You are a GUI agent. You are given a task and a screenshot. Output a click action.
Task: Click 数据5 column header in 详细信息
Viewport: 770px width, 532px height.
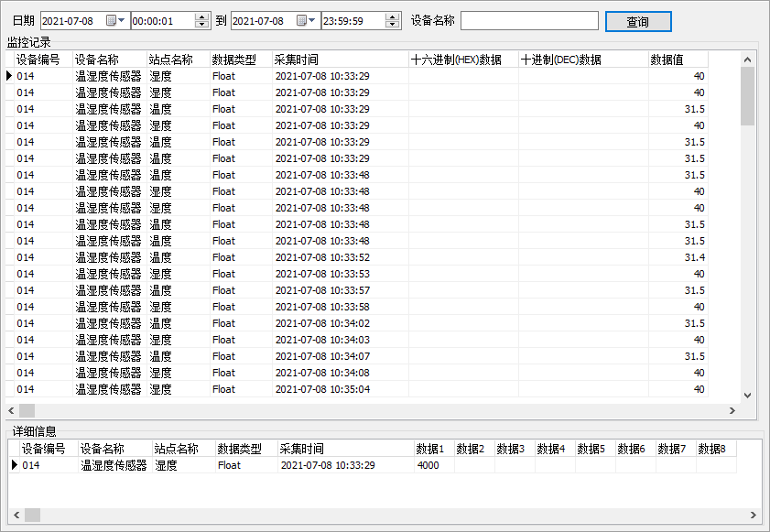(595, 449)
